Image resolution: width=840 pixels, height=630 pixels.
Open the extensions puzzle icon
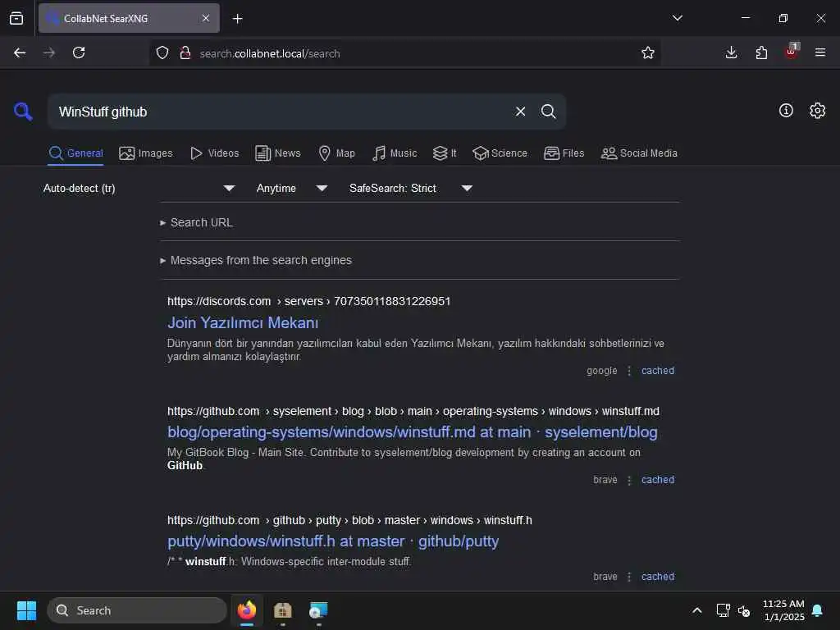761,52
